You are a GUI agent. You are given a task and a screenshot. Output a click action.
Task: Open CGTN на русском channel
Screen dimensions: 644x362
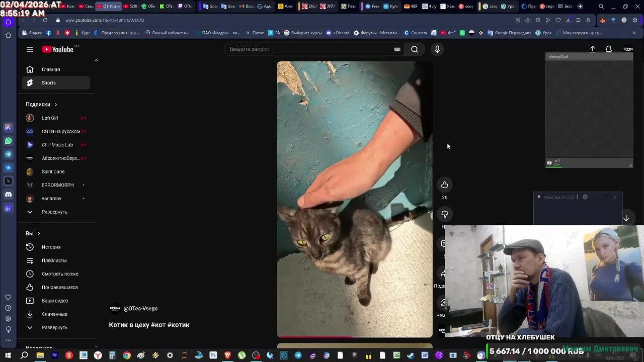[x=56, y=131]
